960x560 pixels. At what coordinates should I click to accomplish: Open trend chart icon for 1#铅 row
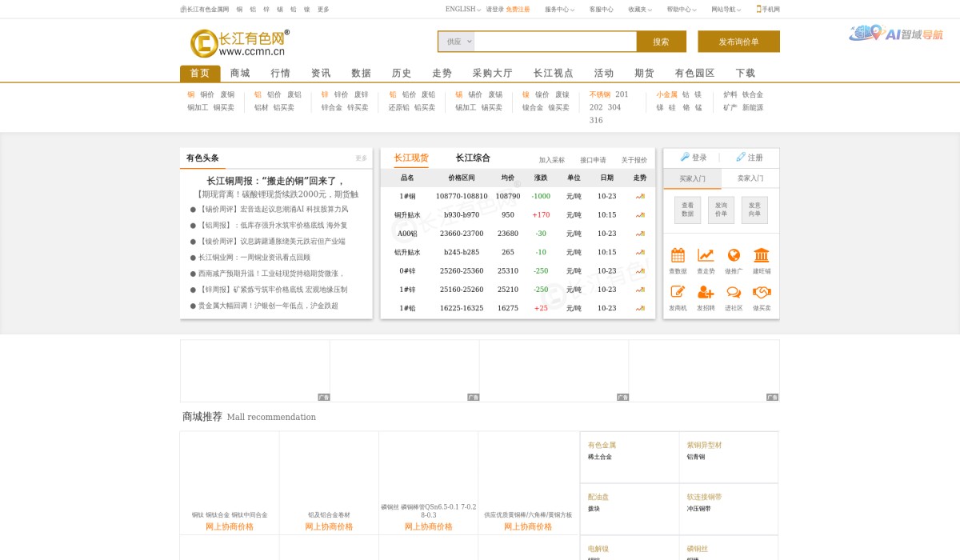coord(640,308)
